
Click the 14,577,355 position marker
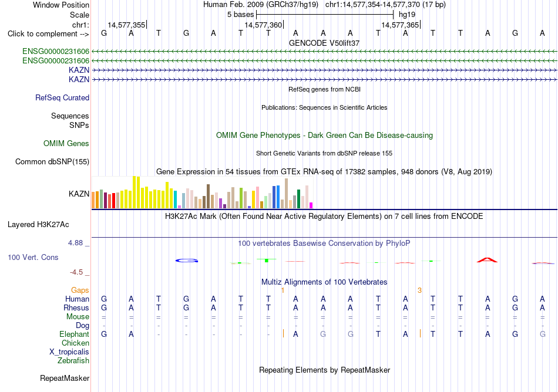pyautogui.click(x=126, y=25)
